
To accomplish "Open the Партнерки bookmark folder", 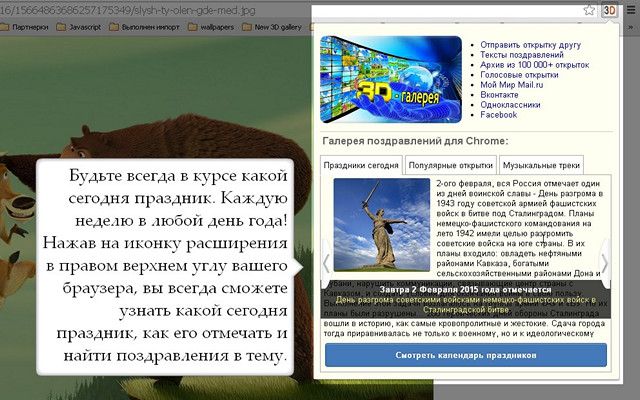I will click(24, 27).
